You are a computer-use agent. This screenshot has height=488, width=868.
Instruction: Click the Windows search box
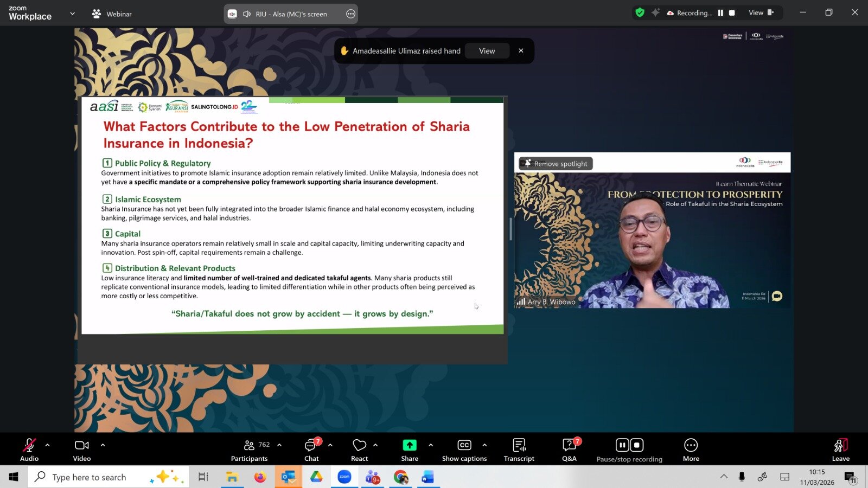coord(108,477)
